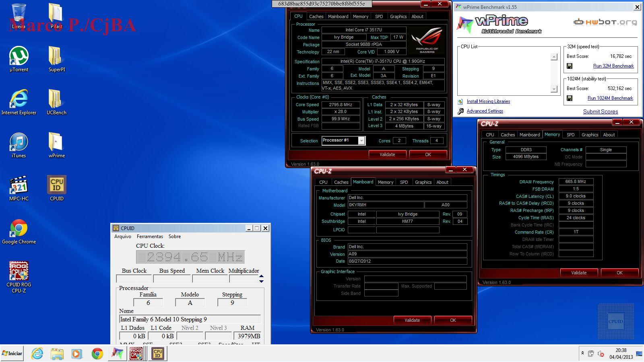Launch the MPC-HC desktop shortcut

pyautogui.click(x=19, y=188)
